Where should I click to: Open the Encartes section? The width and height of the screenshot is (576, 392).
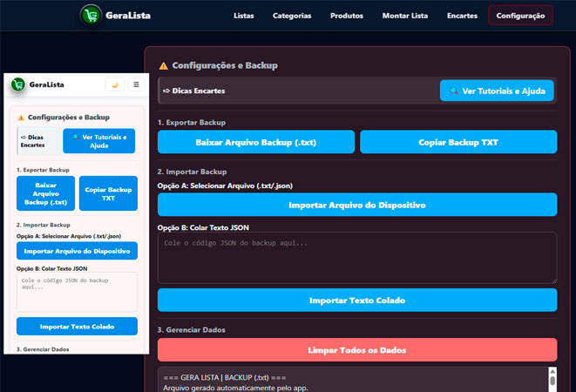tap(462, 16)
